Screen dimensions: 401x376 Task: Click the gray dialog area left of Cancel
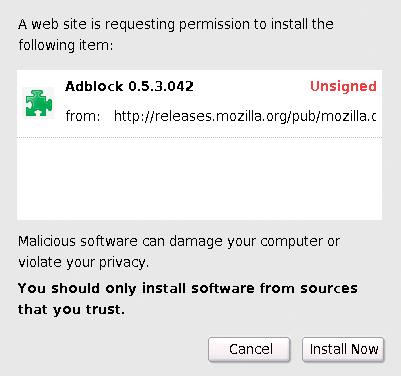(110, 350)
